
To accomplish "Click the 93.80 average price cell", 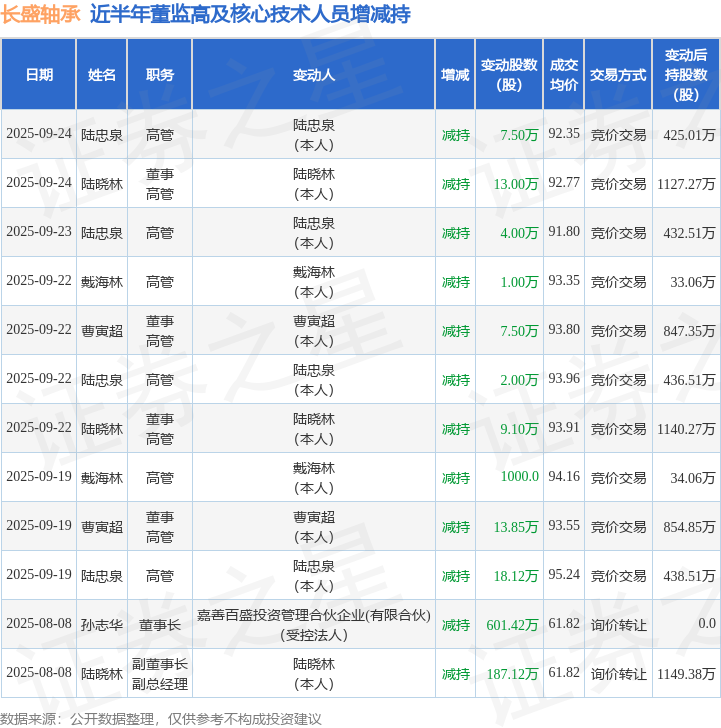I will (x=564, y=330).
